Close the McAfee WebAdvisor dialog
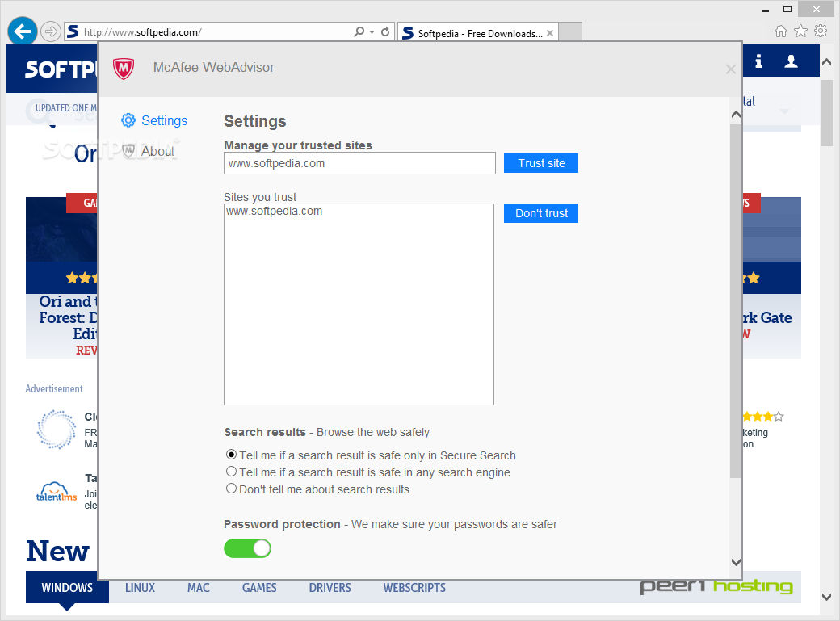Image resolution: width=840 pixels, height=621 pixels. pyautogui.click(x=730, y=69)
